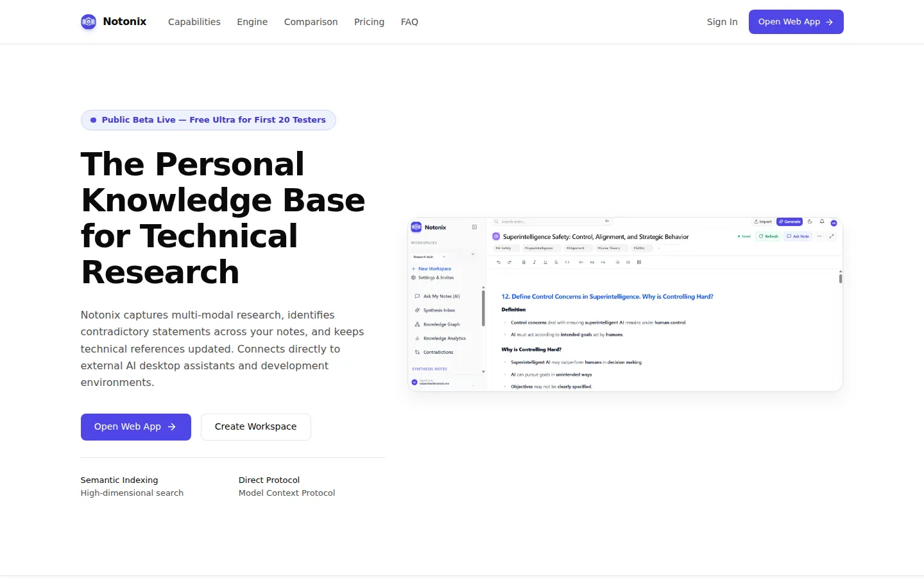Open Knowledge Graph in the preview sidebar
This screenshot has height=578, width=924.
tap(438, 324)
